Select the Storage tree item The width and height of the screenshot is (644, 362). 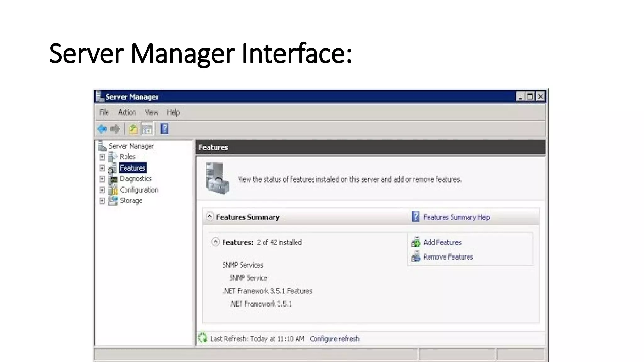131,201
